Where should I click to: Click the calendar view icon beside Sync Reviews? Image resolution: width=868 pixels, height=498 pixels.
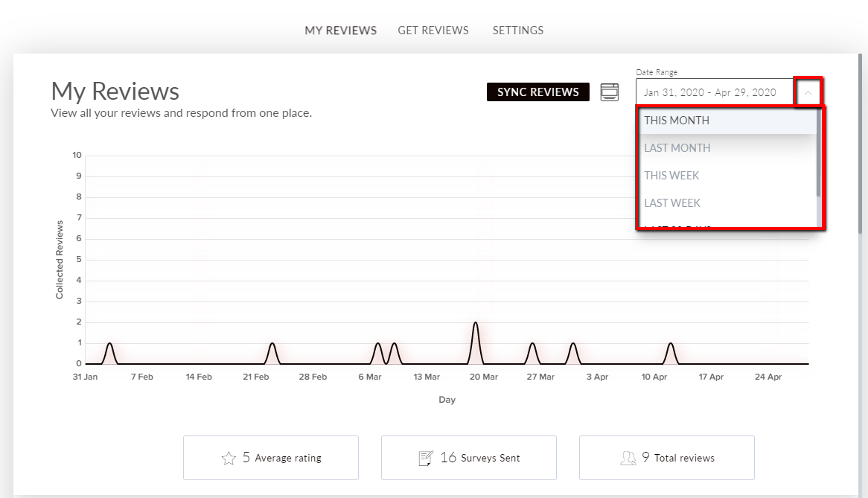(610, 92)
